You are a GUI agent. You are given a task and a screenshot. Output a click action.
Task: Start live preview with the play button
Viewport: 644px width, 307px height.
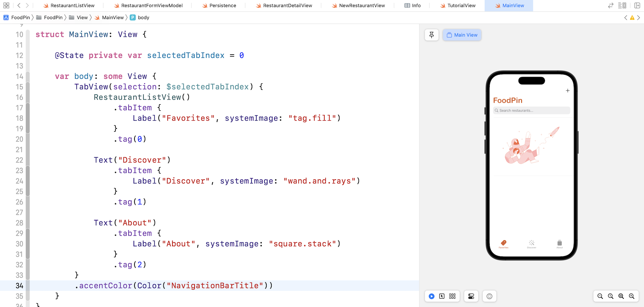pos(431,296)
